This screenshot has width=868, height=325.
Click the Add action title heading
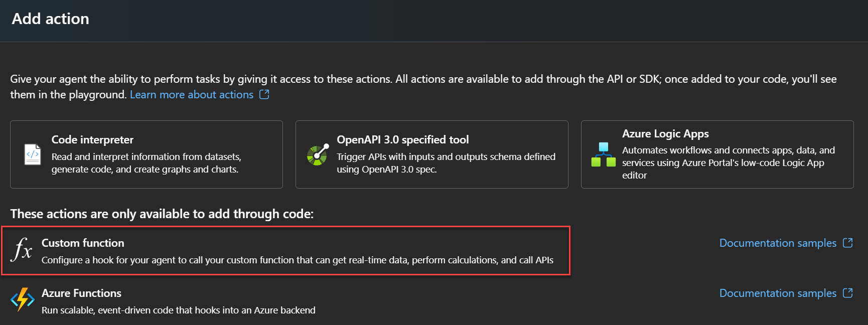click(x=50, y=19)
